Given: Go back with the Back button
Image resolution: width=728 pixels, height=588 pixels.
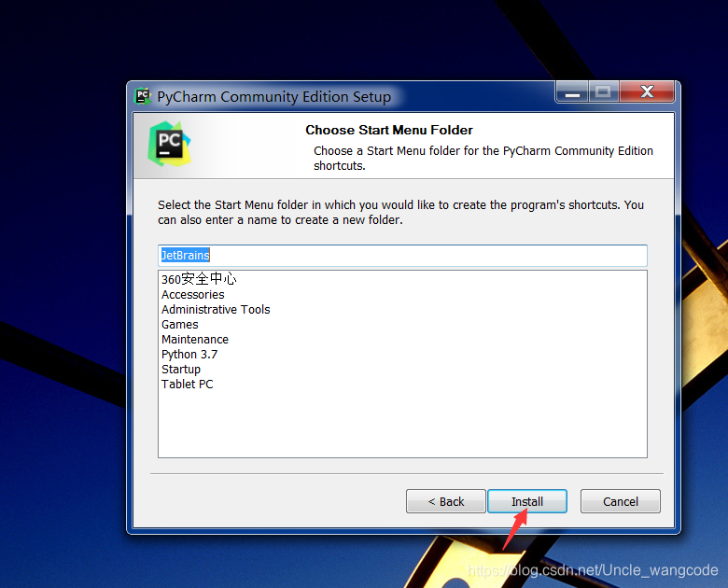Looking at the screenshot, I should (446, 501).
